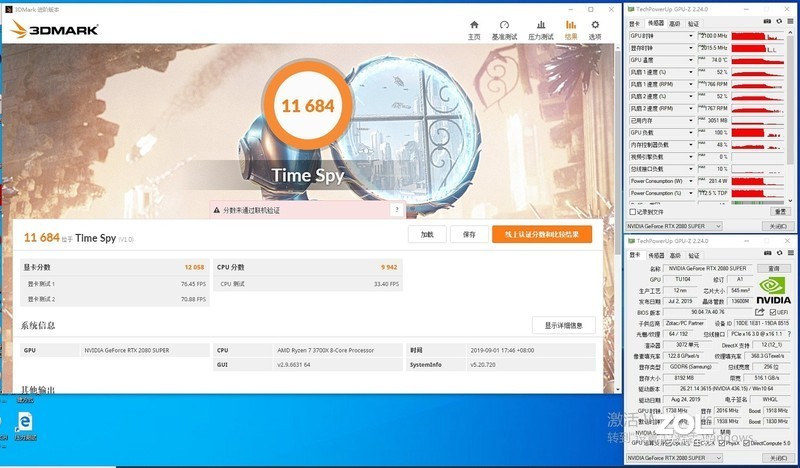The image size is (800, 468).
Task: Click refresh icon in graphics card GPU-Z window
Action: pos(779,253)
